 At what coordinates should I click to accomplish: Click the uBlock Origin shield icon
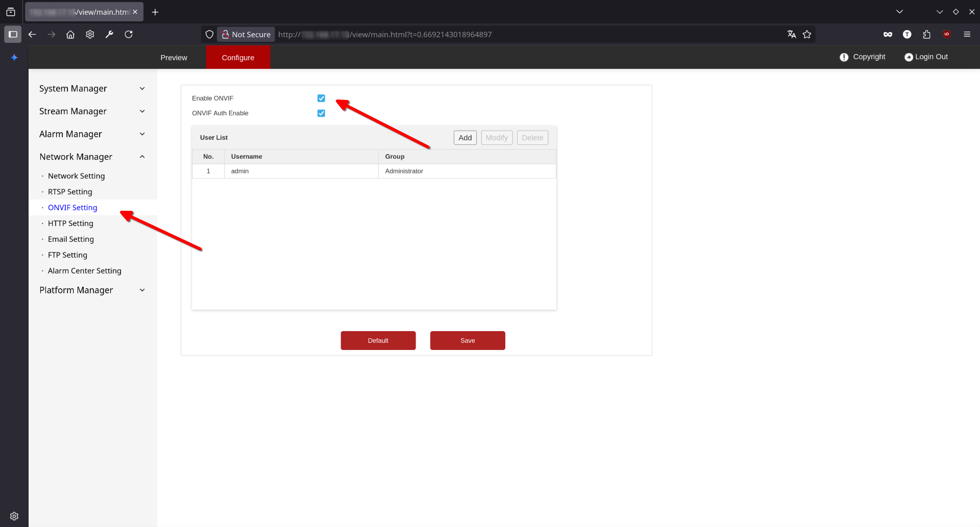[947, 34]
